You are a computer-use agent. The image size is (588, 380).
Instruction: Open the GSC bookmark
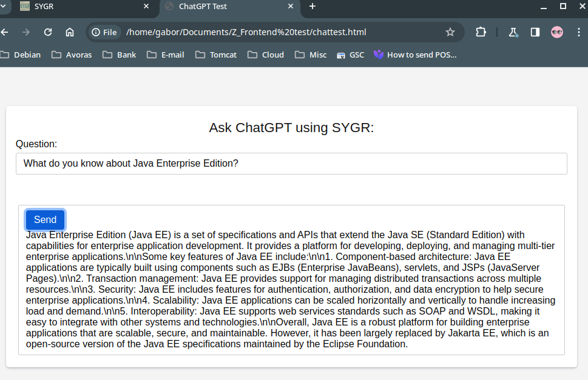pos(351,55)
